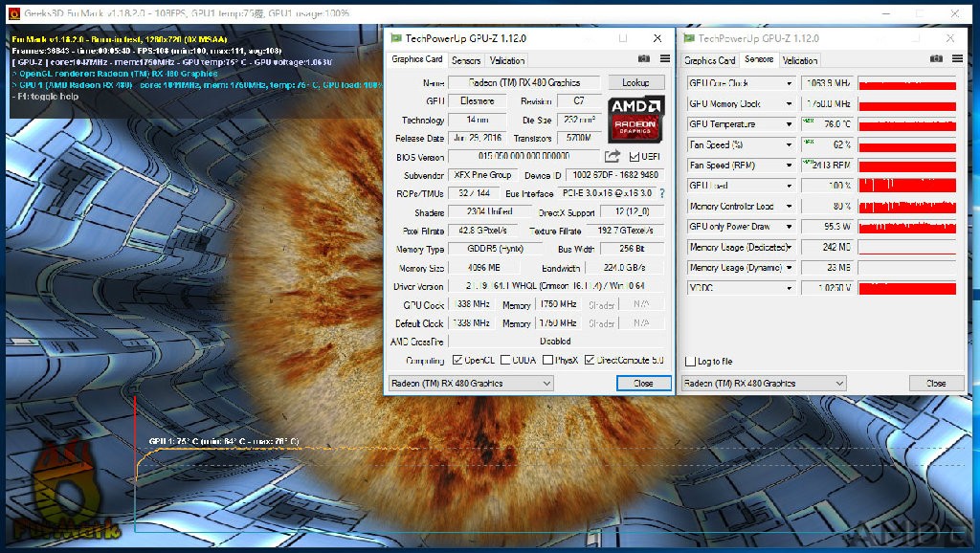Take a screenshot with Graphics Card window camera icon

(x=644, y=58)
